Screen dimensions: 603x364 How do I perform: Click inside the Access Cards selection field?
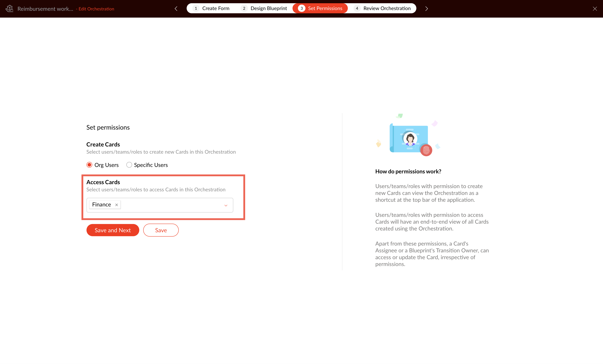171,205
